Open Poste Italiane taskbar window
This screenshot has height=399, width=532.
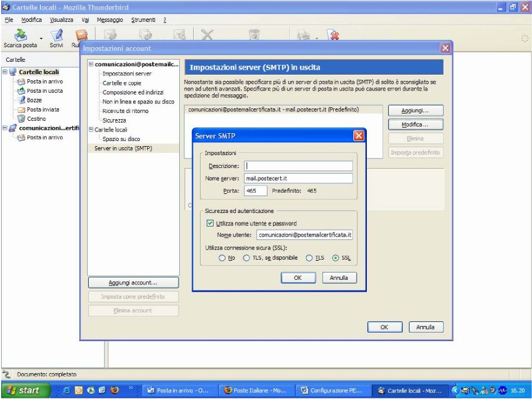(257, 391)
